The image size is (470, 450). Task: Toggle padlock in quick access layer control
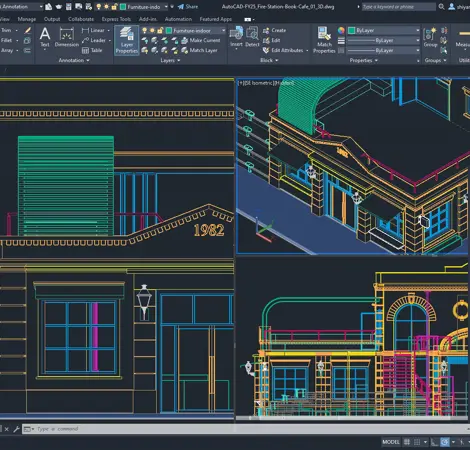click(x=114, y=7)
